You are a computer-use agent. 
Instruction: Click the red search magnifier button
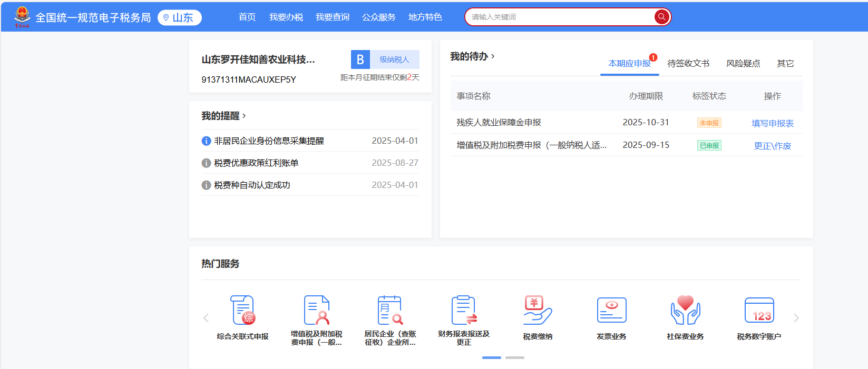point(661,17)
